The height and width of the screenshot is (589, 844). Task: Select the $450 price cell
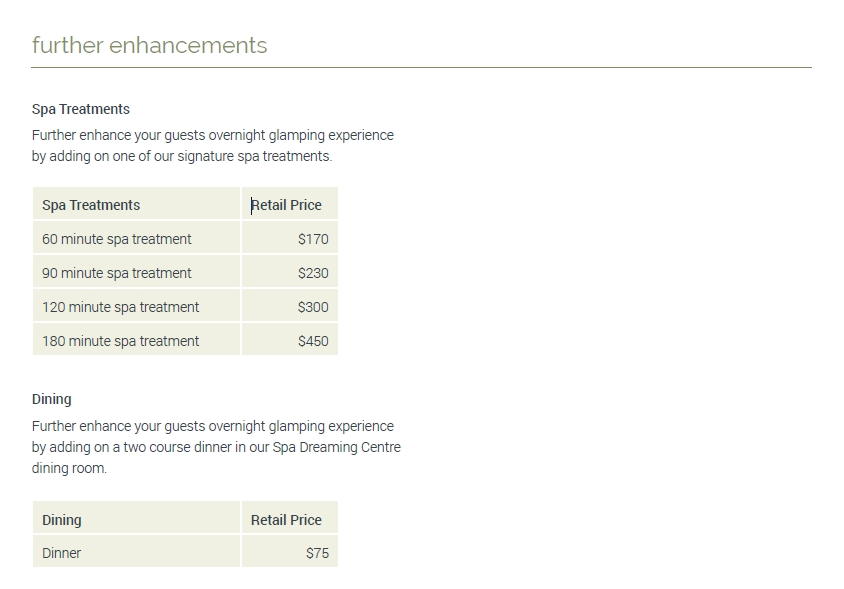pyautogui.click(x=313, y=341)
